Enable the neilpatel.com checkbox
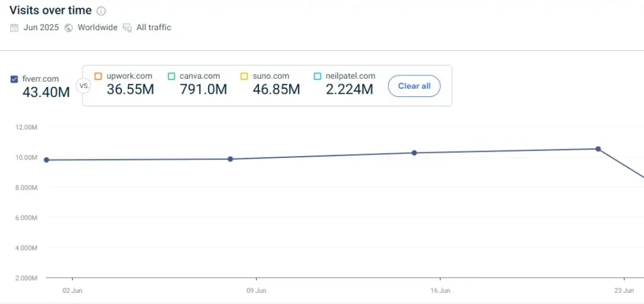The image size is (644, 304). 317,76
